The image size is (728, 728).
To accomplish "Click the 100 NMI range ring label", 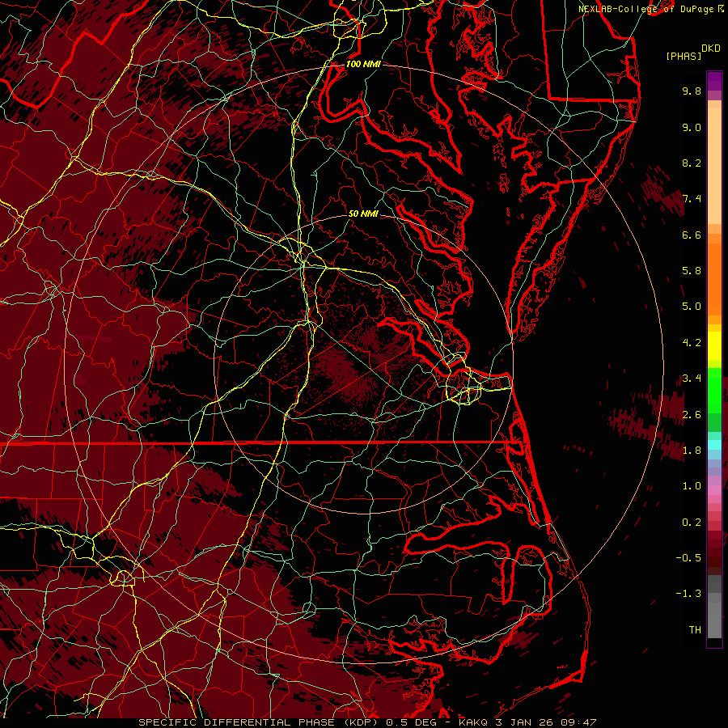I will tap(363, 64).
